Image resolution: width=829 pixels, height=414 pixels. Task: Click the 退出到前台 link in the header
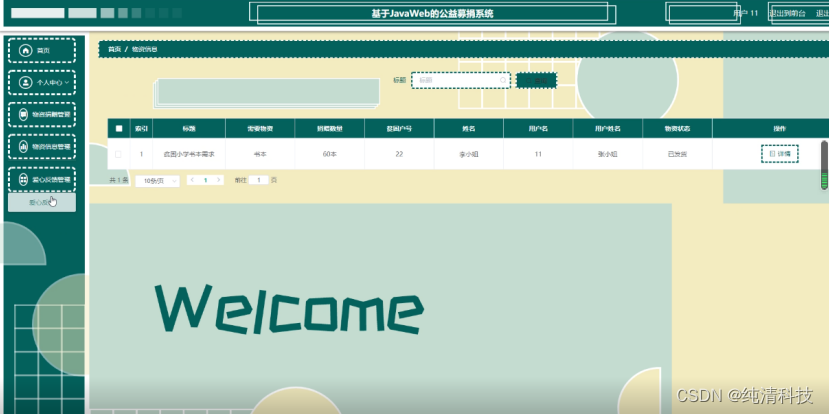(787, 13)
